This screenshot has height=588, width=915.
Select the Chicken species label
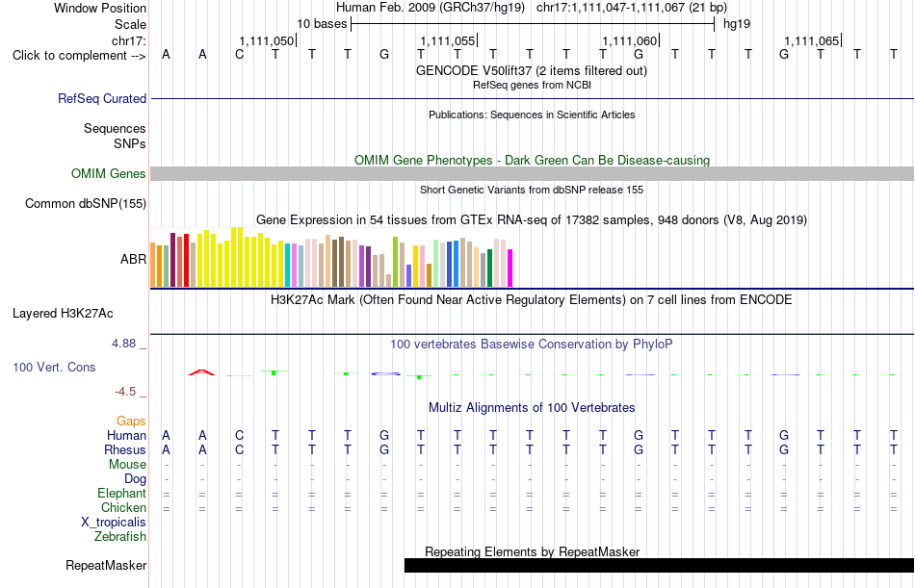(x=123, y=507)
